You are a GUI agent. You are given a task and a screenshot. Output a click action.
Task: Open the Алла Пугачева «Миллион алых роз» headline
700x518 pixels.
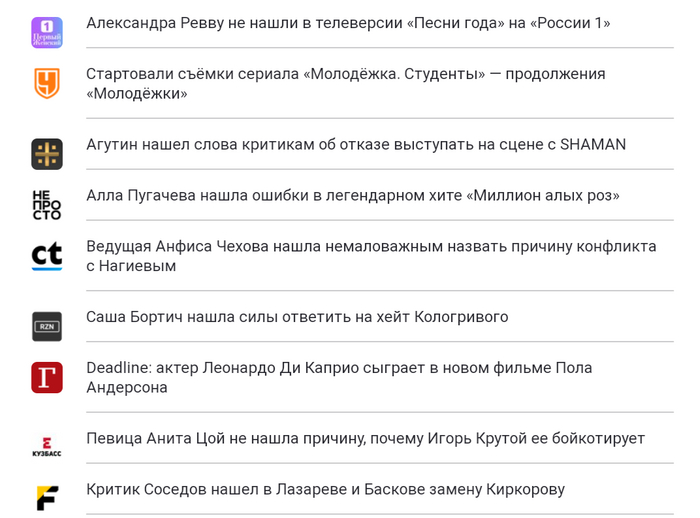click(x=352, y=195)
